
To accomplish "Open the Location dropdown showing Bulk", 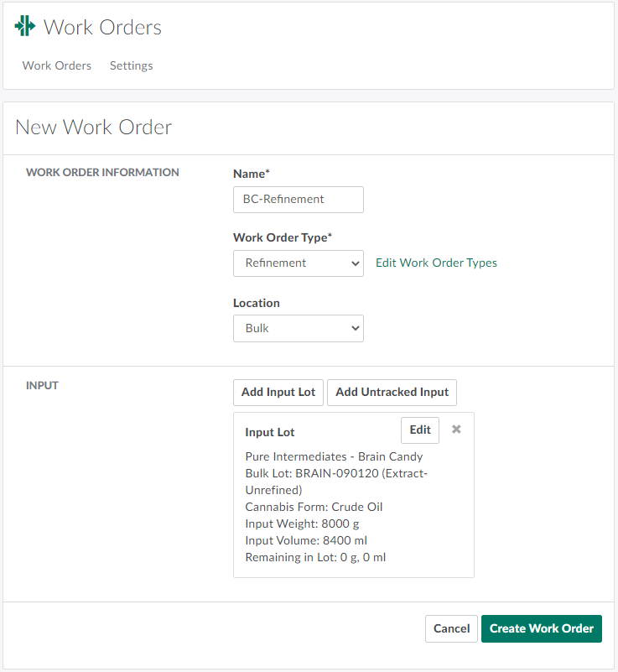I will pos(298,328).
